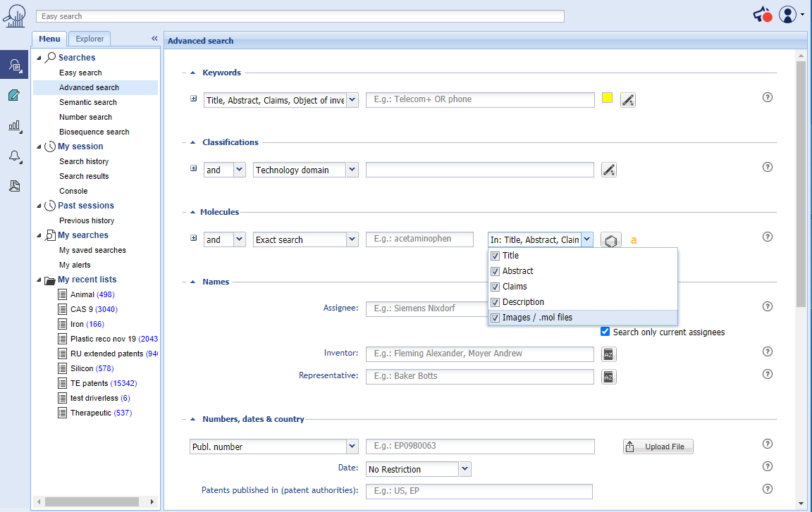This screenshot has width=812, height=512.
Task: Open Search history under My session
Action: [x=84, y=161]
